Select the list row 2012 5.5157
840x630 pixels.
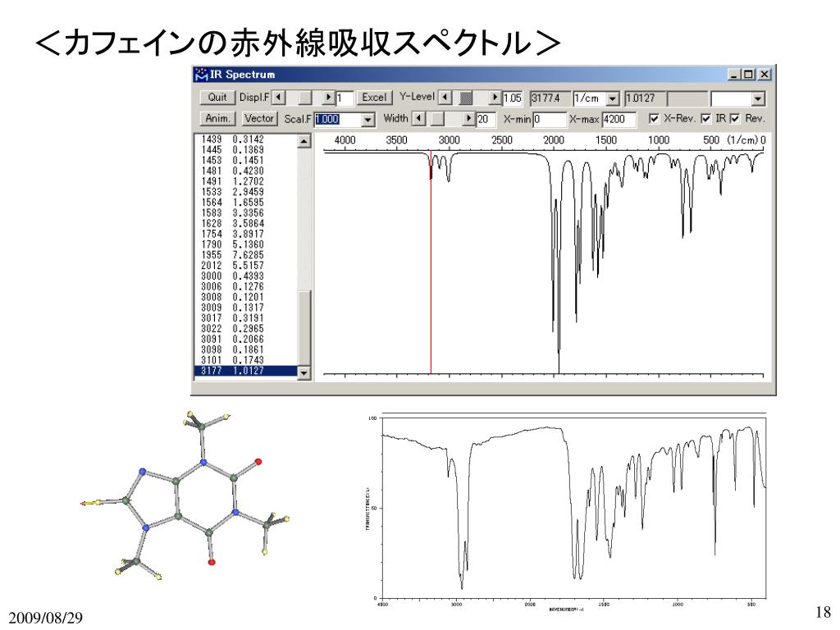coord(246,266)
